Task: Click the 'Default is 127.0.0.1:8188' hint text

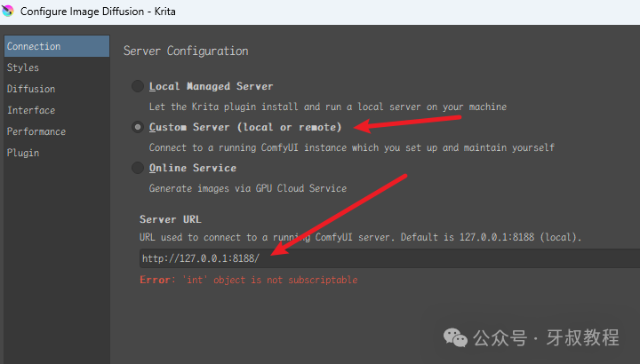Action: click(x=491, y=237)
